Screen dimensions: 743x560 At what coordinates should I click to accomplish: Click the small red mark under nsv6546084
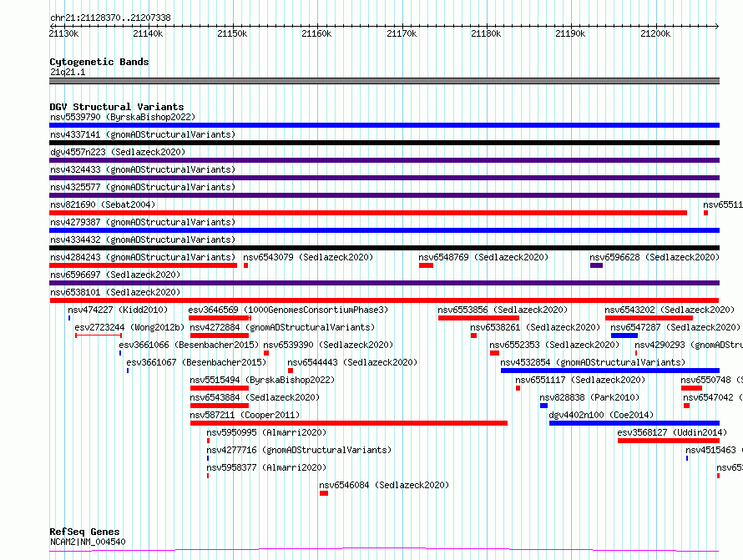tap(324, 493)
